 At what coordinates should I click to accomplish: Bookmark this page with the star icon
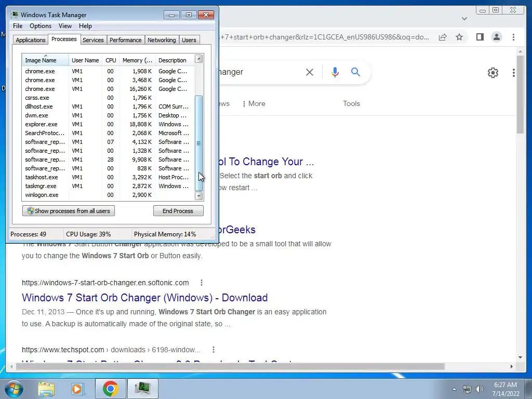point(459,37)
